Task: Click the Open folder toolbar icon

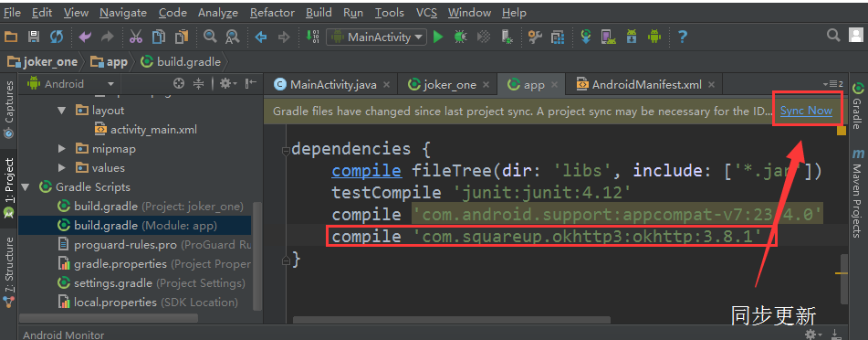Action: (x=11, y=37)
